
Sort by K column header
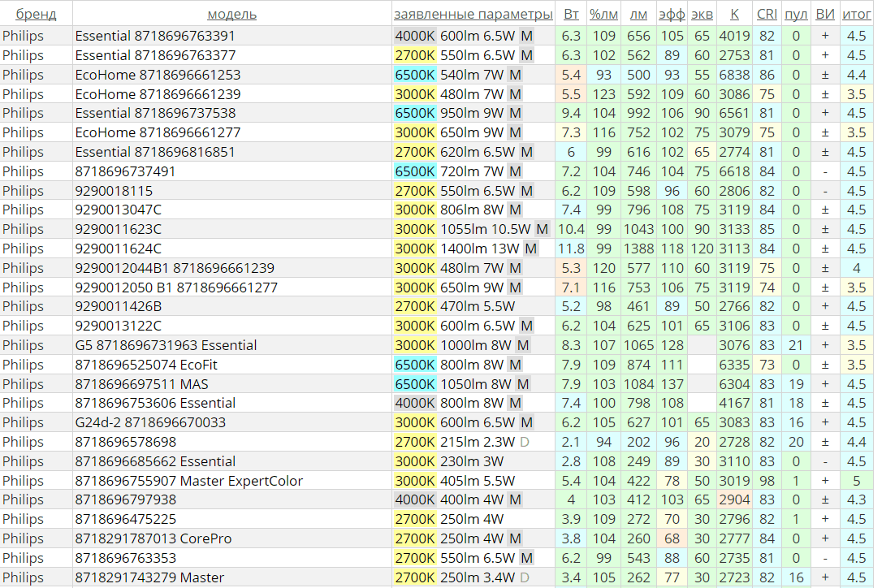(734, 14)
